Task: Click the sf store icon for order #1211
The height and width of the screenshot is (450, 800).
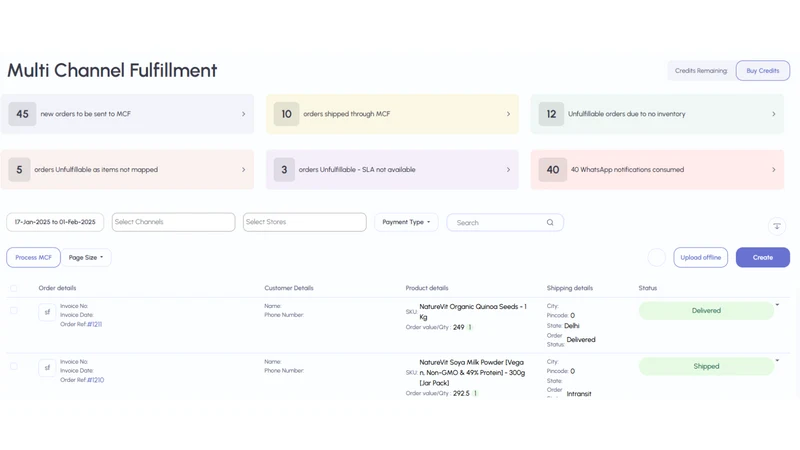Action: click(47, 312)
